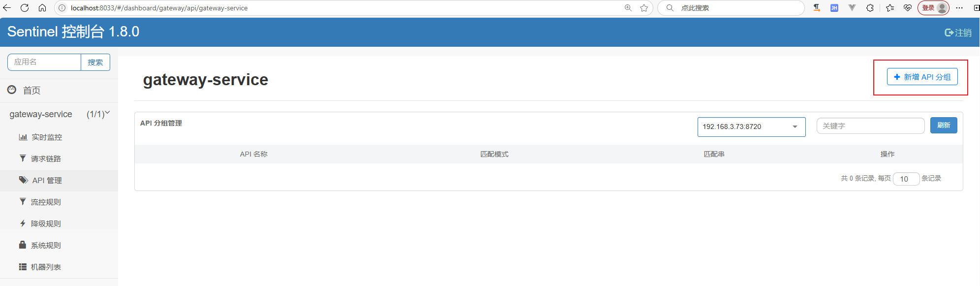The width and height of the screenshot is (980, 286).
Task: Open the extensions puzzle icon
Action: (870, 8)
